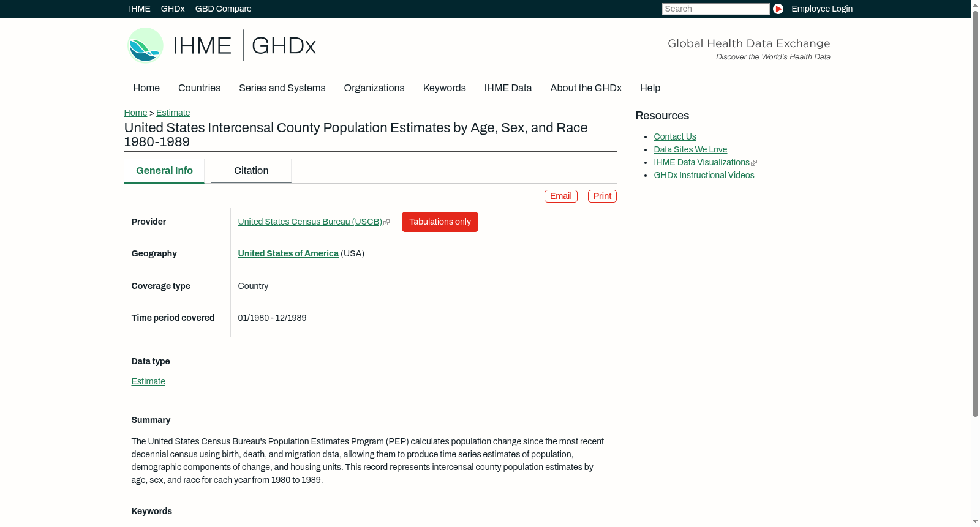Go to Home in main navigation
Image resolution: width=980 pixels, height=527 pixels.
tap(146, 88)
